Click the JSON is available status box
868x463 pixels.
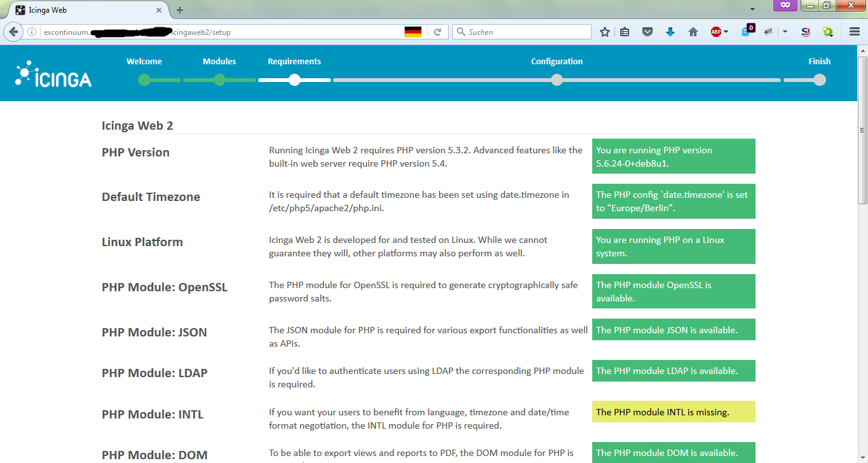(674, 329)
